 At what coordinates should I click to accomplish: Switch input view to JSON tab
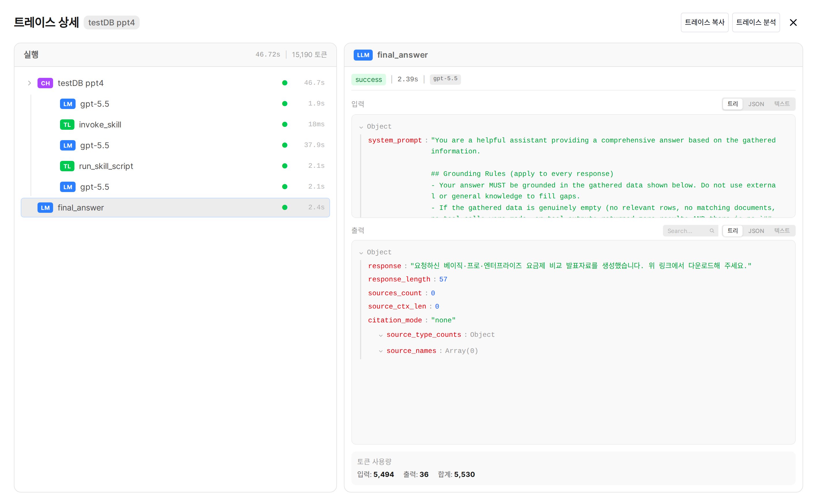[756, 104]
